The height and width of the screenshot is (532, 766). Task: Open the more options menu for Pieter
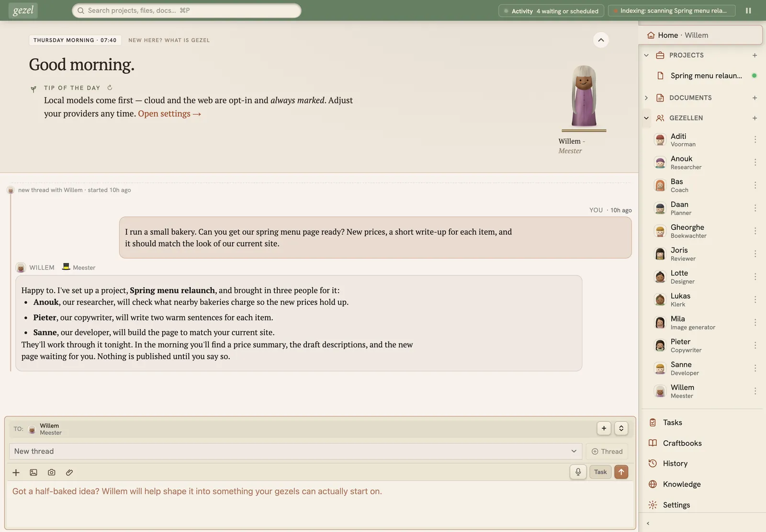tap(755, 345)
